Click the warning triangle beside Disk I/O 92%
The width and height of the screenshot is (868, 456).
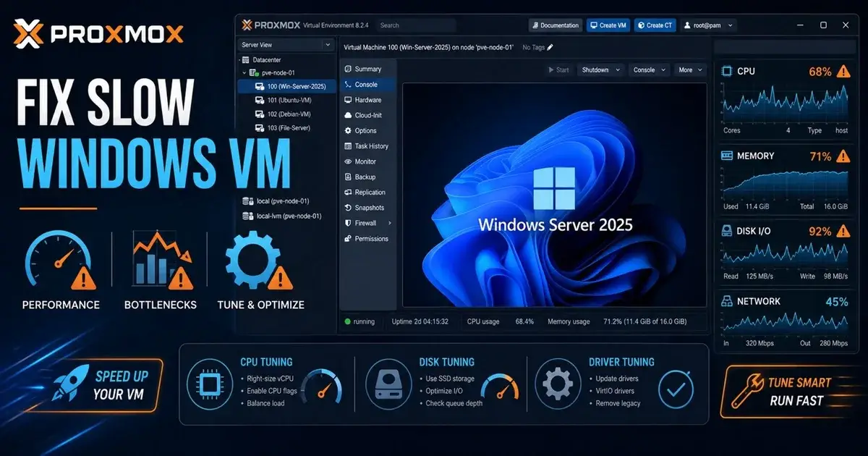click(x=843, y=232)
